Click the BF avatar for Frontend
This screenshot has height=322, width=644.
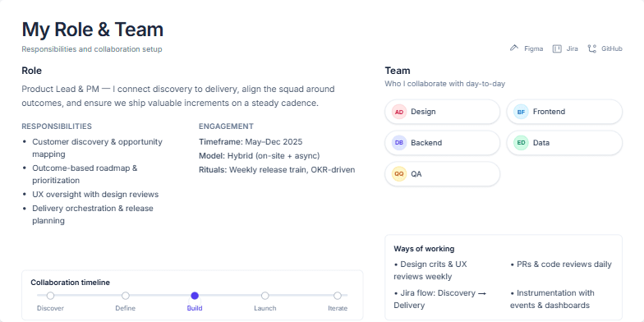click(x=521, y=112)
